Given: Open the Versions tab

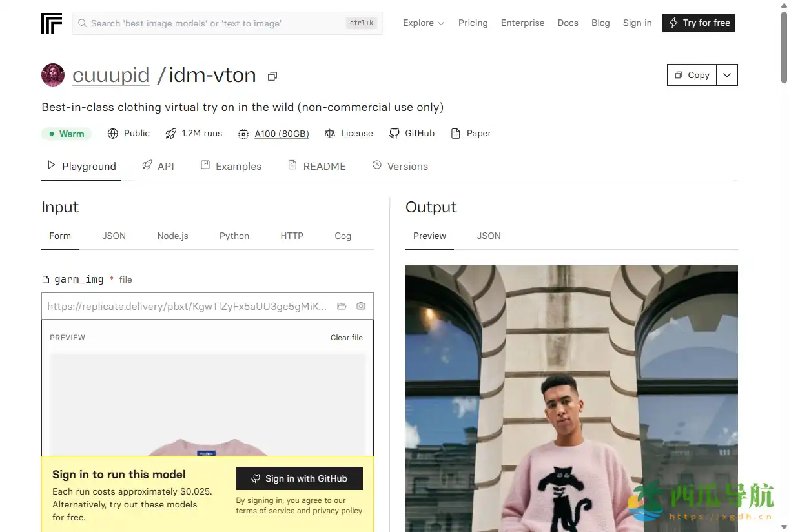Looking at the screenshot, I should coord(400,166).
